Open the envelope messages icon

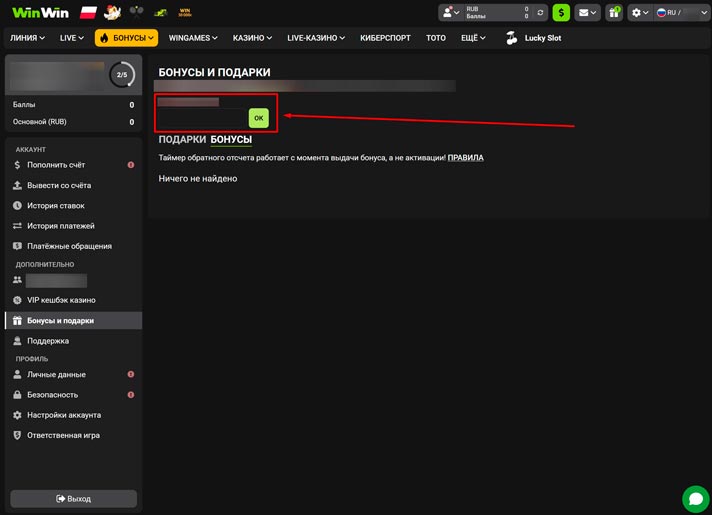point(587,13)
